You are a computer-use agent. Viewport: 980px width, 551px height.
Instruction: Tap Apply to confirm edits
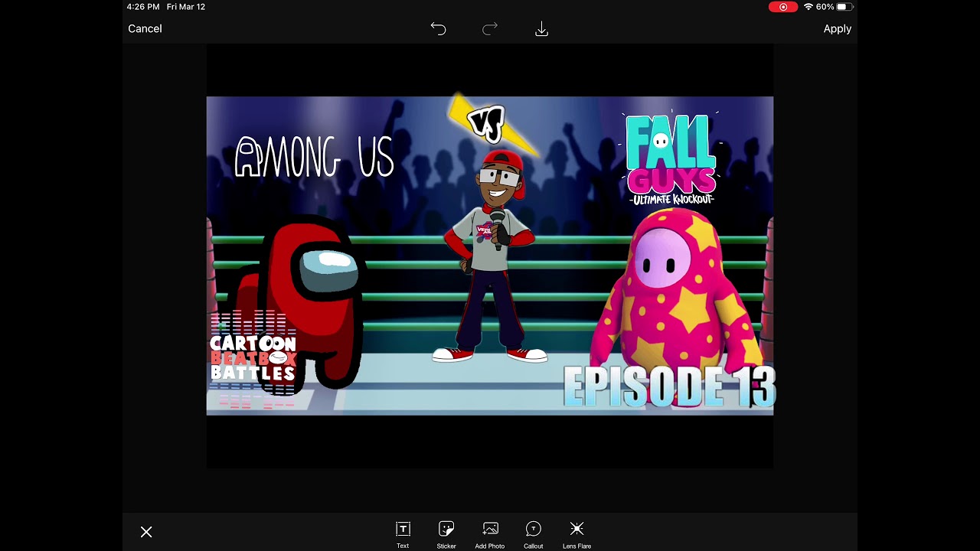837,28
